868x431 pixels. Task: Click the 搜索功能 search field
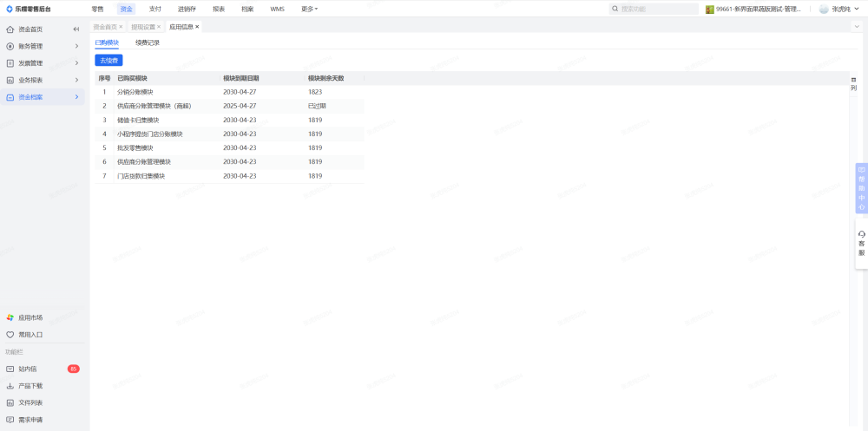[x=657, y=9]
